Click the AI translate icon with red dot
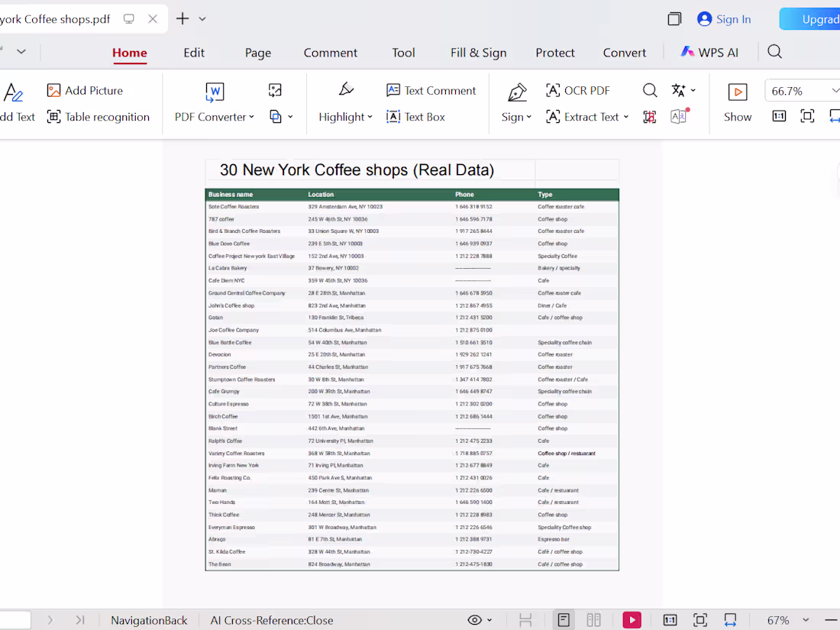 tap(680, 116)
